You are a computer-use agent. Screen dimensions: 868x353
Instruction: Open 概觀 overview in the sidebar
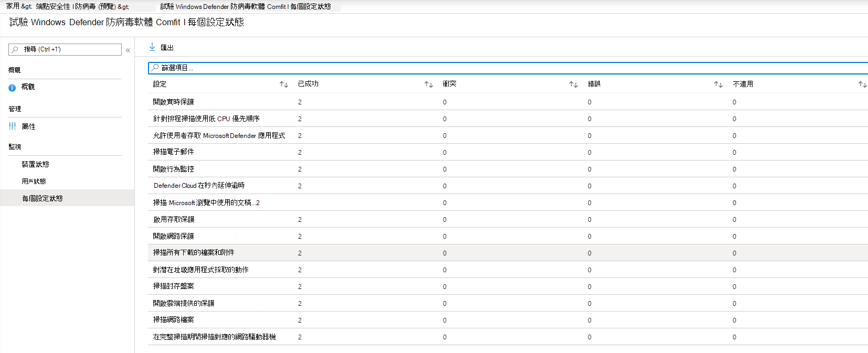(x=28, y=87)
